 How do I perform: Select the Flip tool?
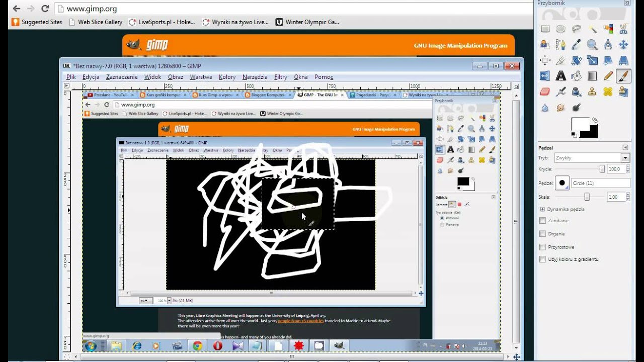tap(545, 76)
